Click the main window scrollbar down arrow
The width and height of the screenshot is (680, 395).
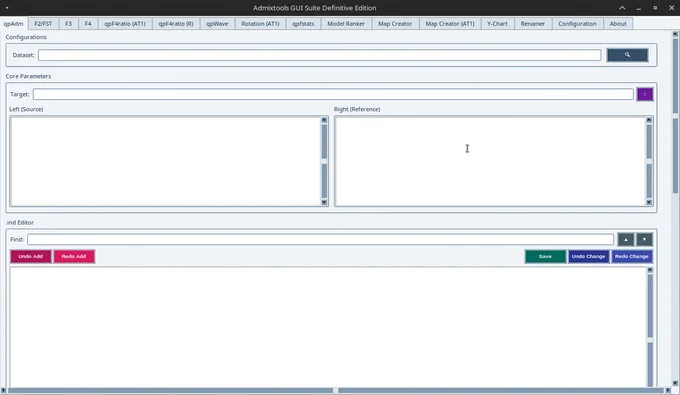[x=675, y=383]
